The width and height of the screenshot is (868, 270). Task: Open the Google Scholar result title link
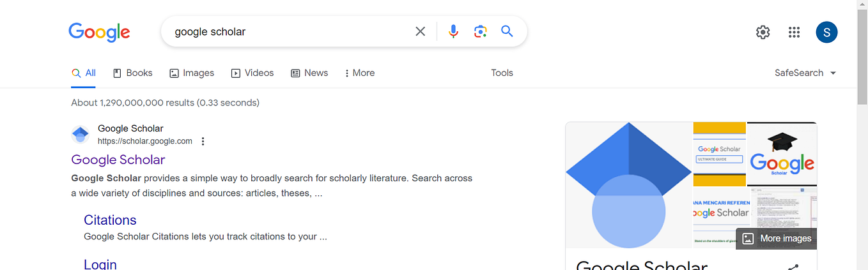[x=118, y=160]
